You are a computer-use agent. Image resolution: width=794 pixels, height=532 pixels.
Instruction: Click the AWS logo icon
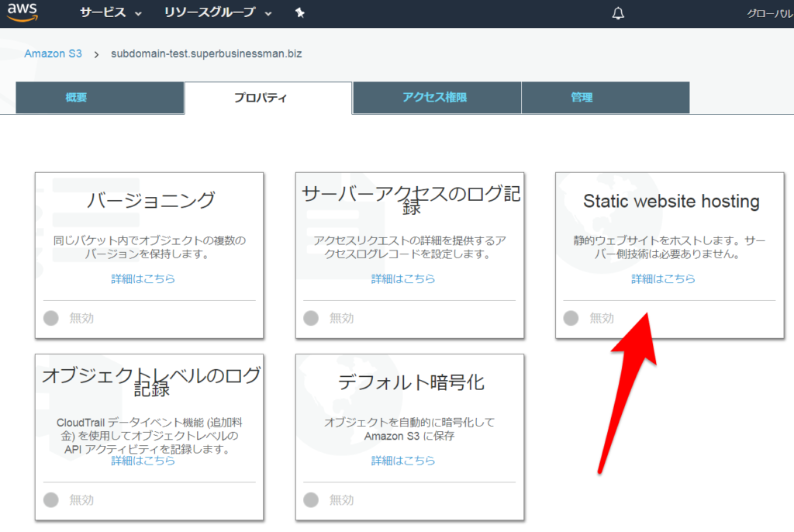22,12
